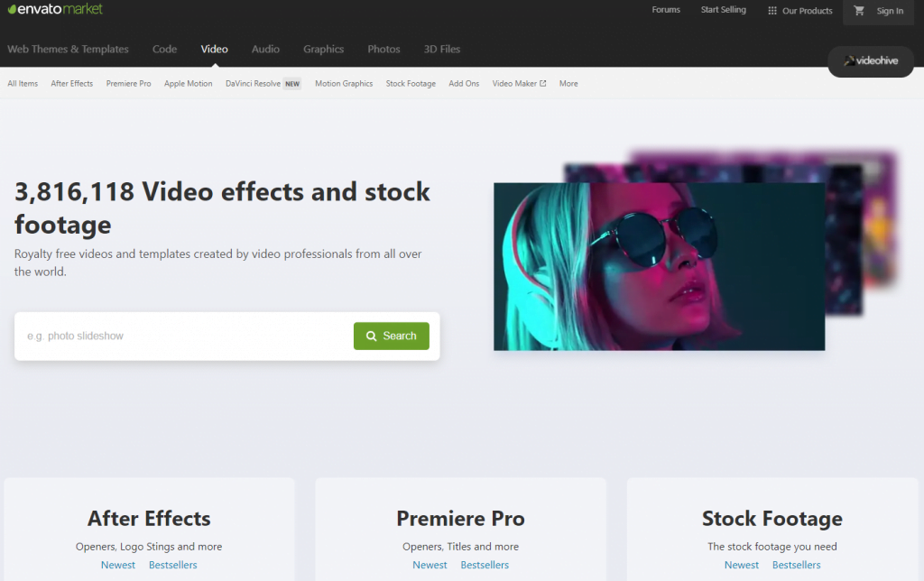Click the NEW badge beside DaVinci Resolve

pyautogui.click(x=292, y=84)
